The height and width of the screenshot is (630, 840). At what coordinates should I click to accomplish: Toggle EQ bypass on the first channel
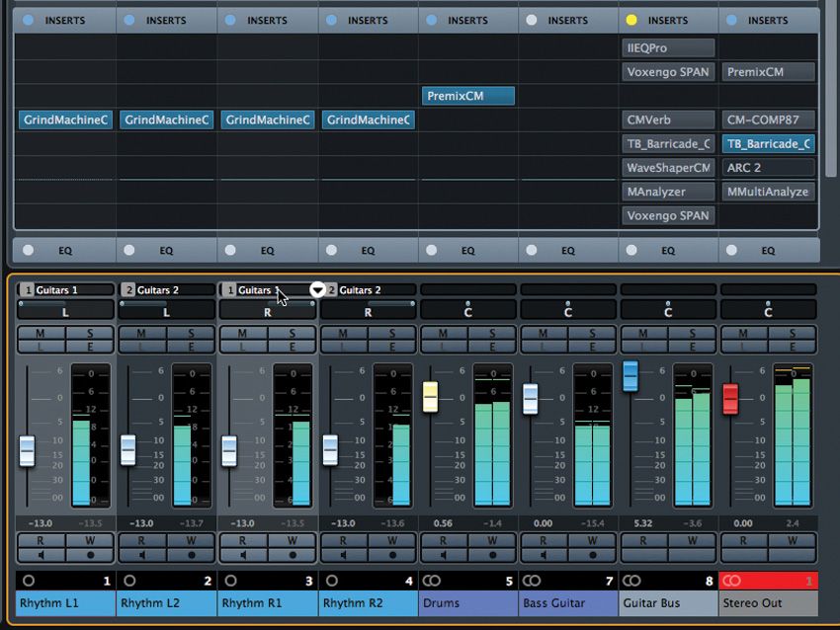[28, 251]
